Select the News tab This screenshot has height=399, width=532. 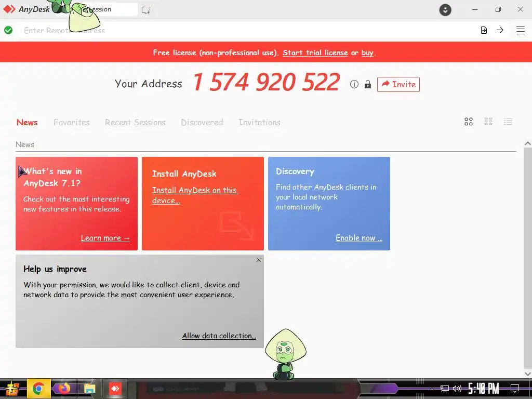tap(27, 122)
